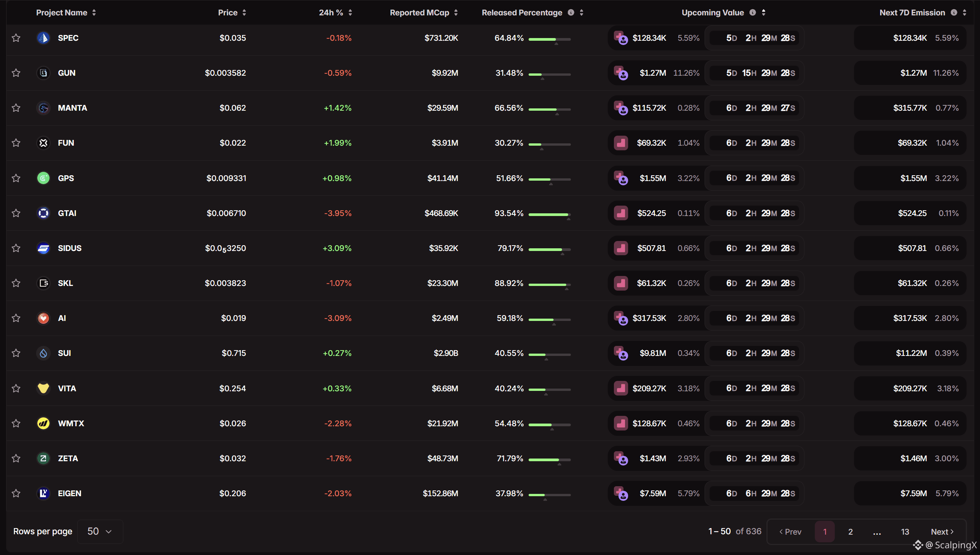The height and width of the screenshot is (555, 980).
Task: Click the SPEC token logo icon
Action: pos(43,38)
